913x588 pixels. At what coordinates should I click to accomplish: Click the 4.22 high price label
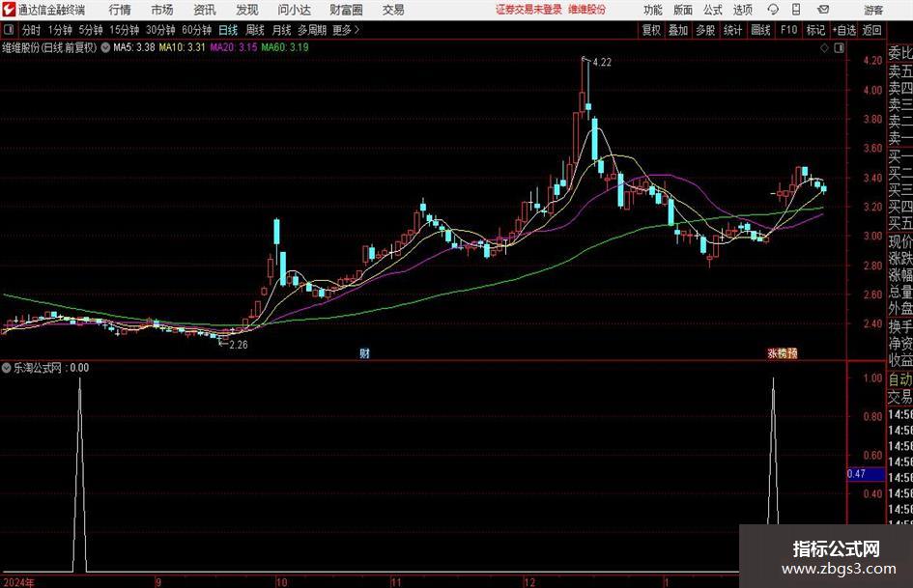point(602,63)
